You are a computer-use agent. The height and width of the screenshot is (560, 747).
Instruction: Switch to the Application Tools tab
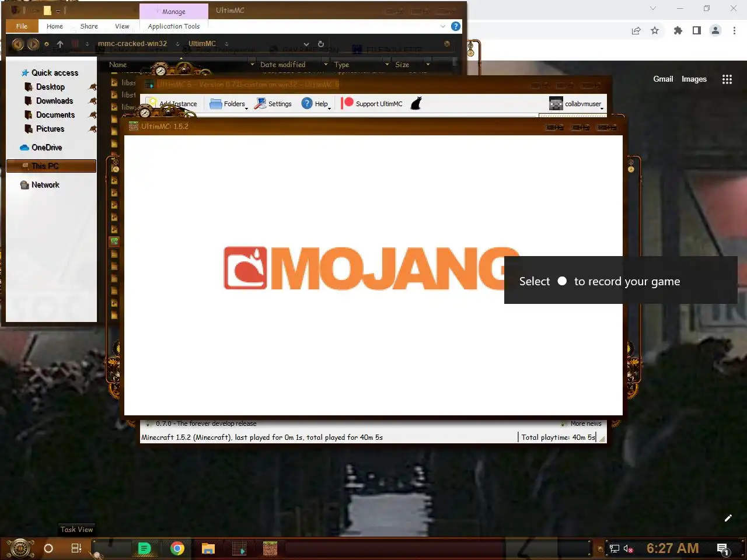click(x=173, y=26)
